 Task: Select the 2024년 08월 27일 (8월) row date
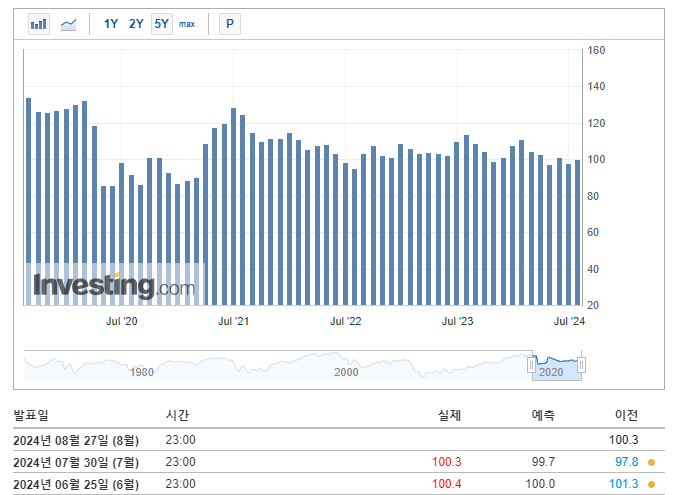click(x=76, y=440)
